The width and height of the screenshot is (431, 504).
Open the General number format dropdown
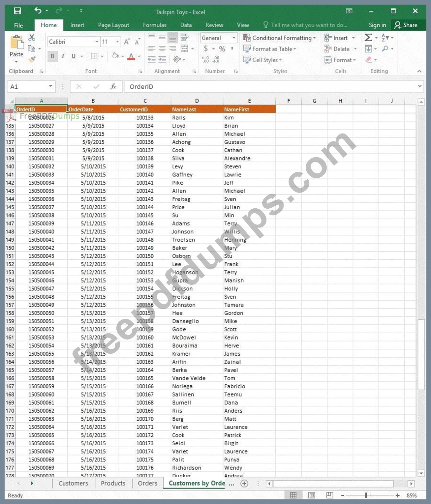click(x=234, y=38)
